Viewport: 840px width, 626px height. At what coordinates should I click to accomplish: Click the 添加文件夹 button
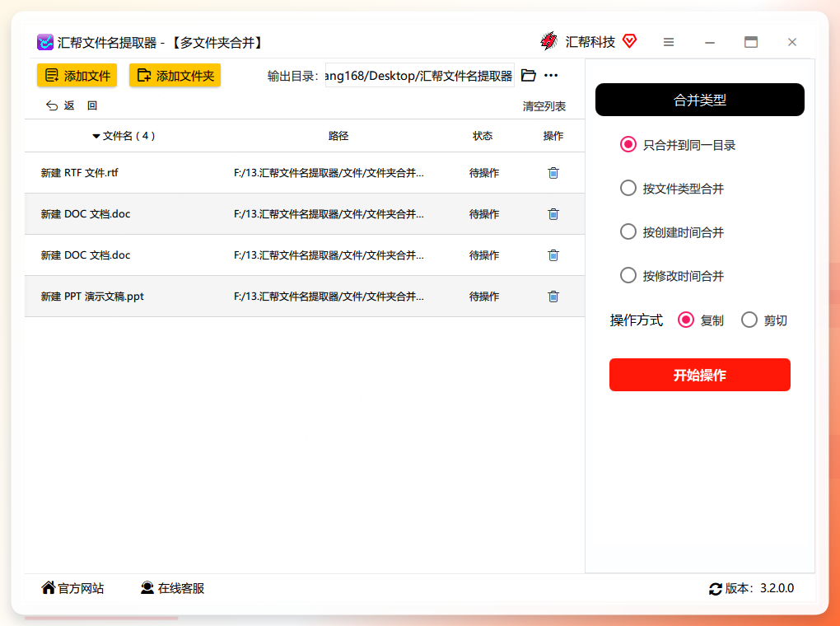click(175, 76)
